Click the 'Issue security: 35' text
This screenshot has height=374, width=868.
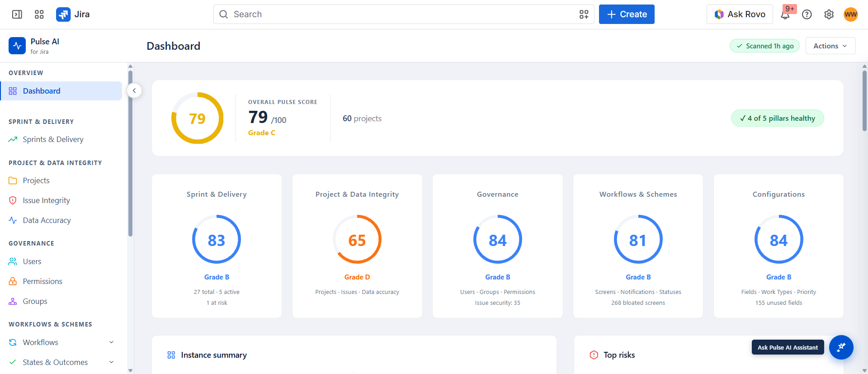coord(498,303)
